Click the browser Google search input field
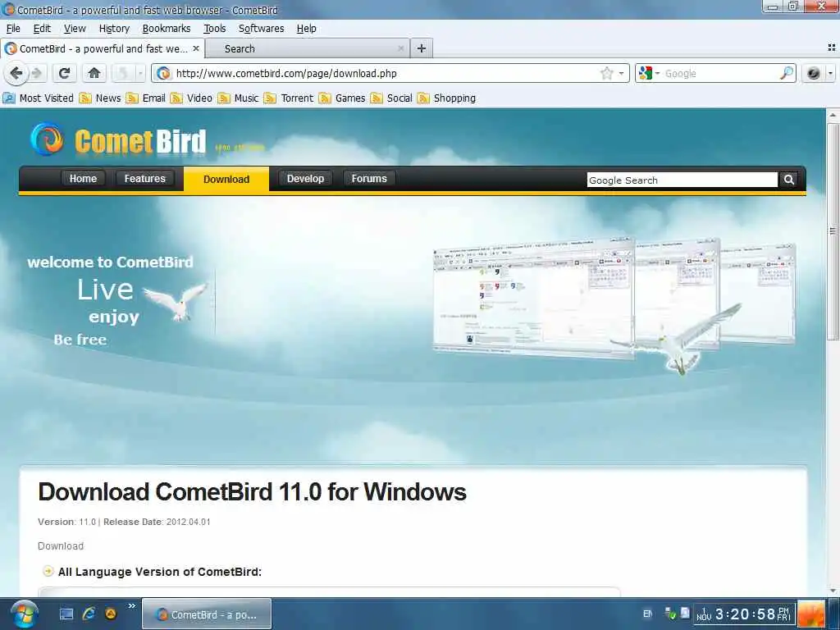840x630 pixels. 719,73
